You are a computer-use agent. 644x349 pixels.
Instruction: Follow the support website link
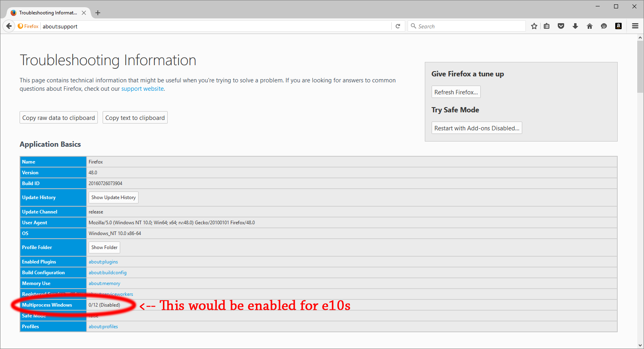[143, 89]
